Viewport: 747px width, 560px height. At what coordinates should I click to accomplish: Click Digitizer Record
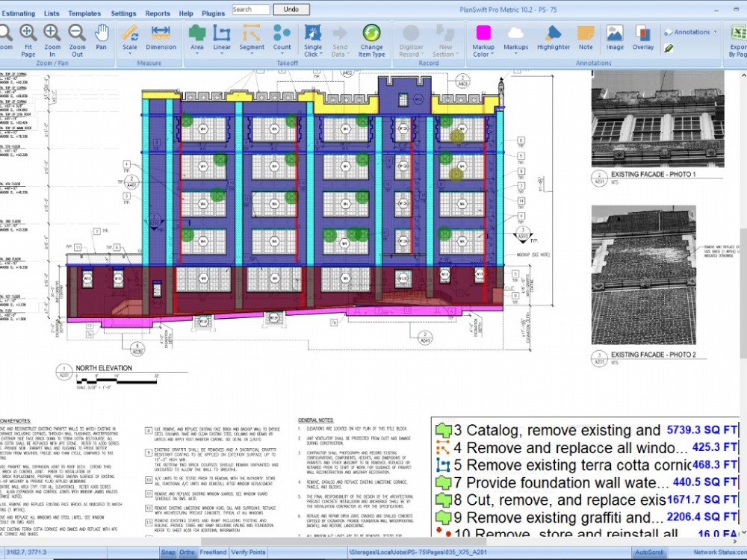[411, 40]
